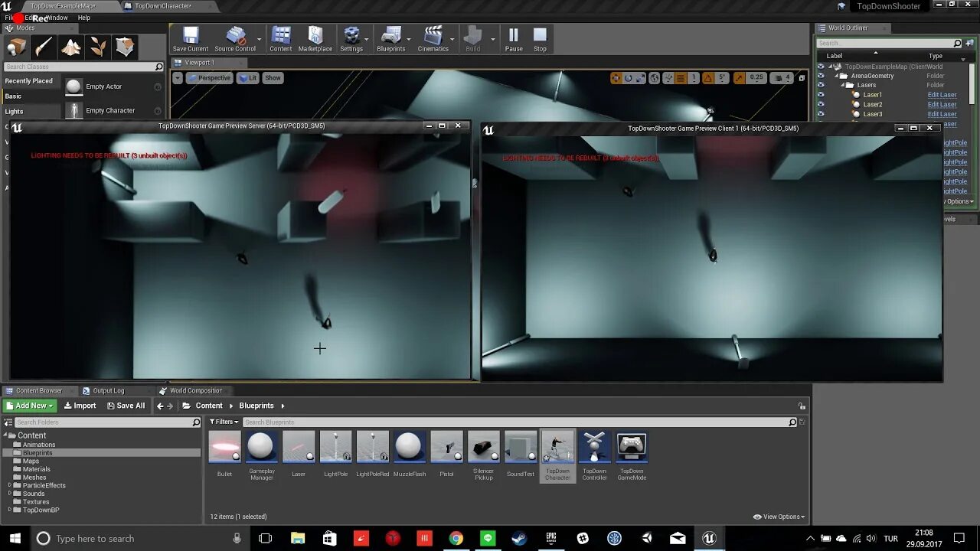Expand the ParticleEffects folder in tree
The height and width of the screenshot is (551, 980).
(10, 485)
